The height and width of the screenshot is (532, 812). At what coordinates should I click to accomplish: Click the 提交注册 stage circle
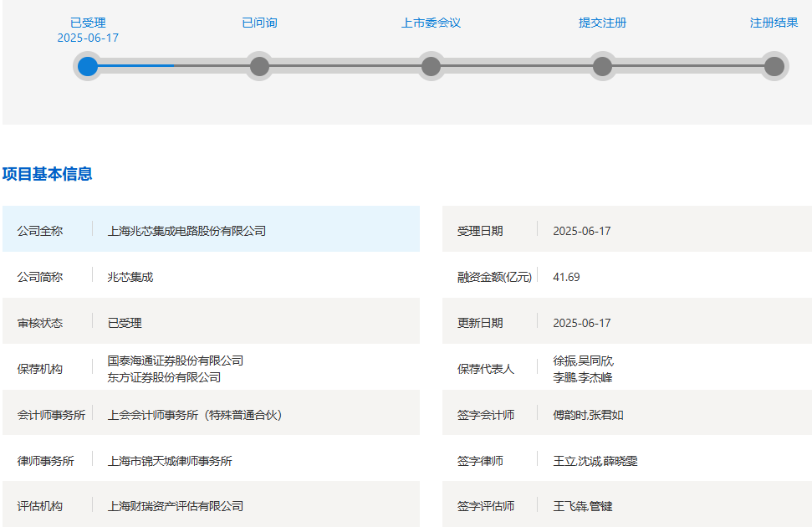coord(602,66)
